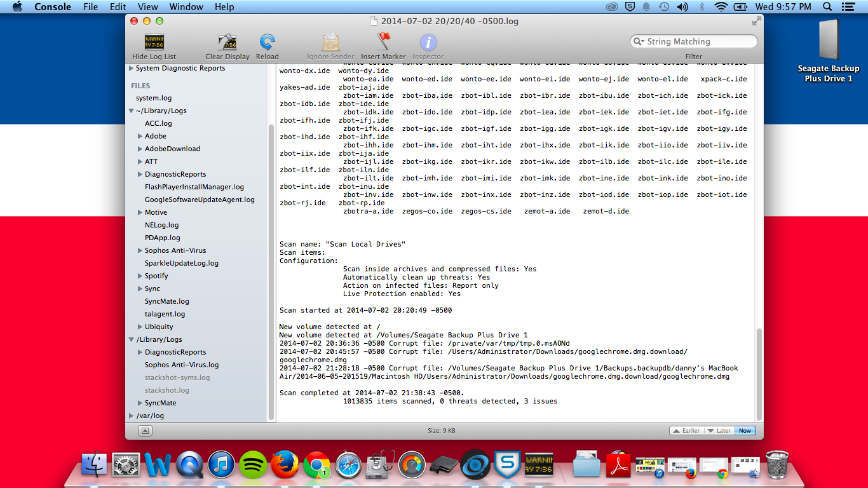Select NELog.log in the log list
The image size is (868, 488).
tap(162, 225)
